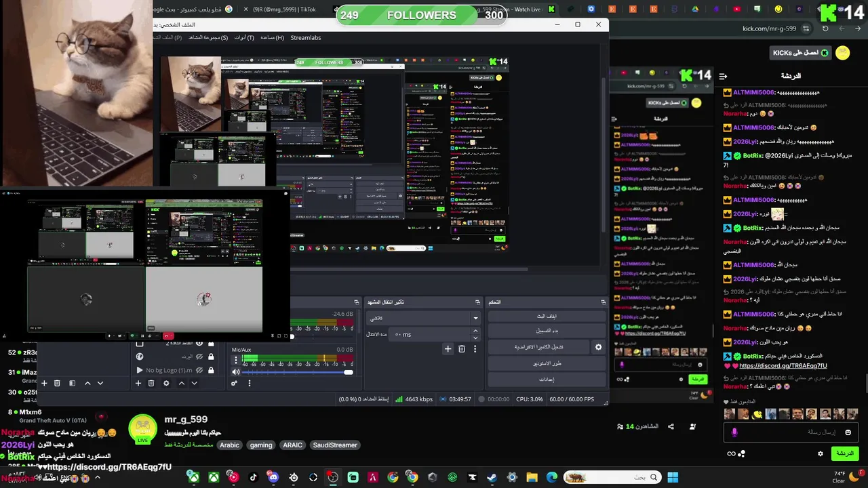This screenshot has height=488, width=868.
Task: Open scene filters icon in Scenes dock
Action: click(71, 383)
